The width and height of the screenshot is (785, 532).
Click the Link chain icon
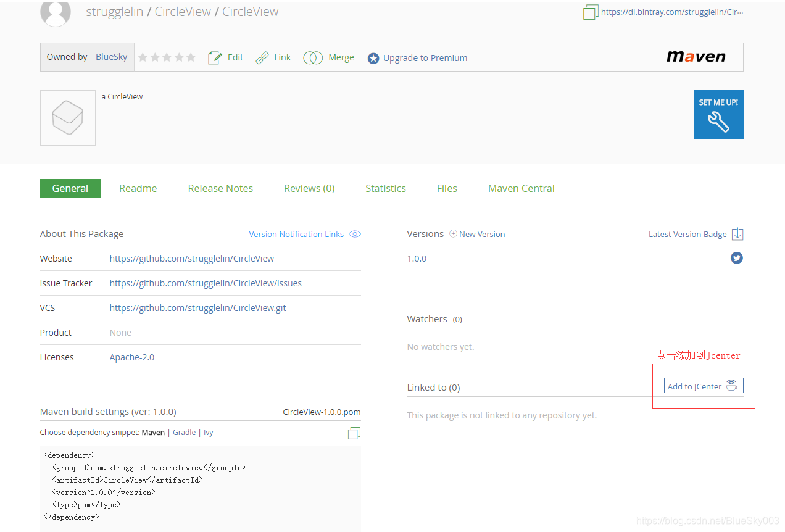point(262,57)
